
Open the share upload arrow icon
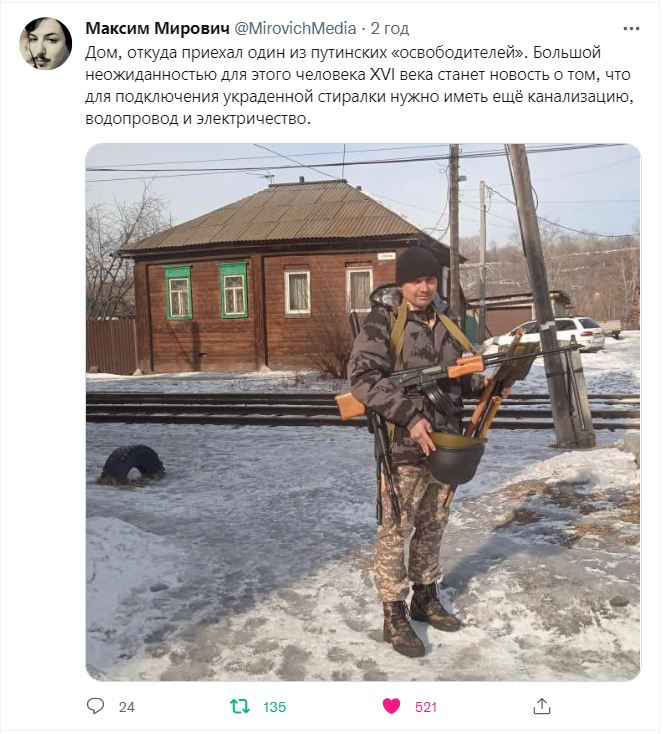click(x=542, y=706)
